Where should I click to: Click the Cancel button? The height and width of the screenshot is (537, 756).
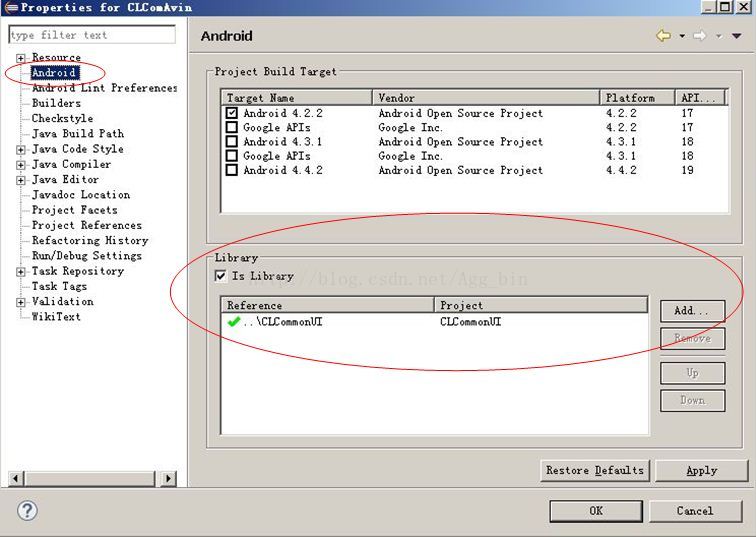pos(695,511)
